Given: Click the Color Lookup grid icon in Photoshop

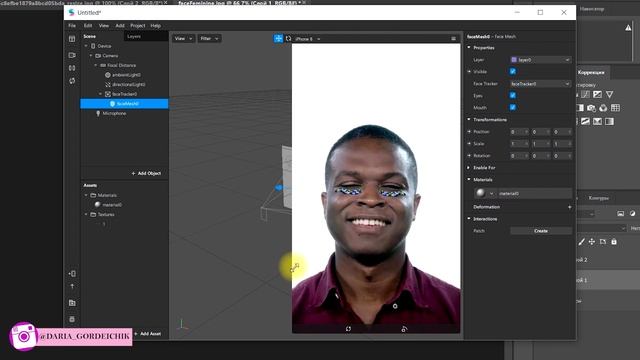Looking at the screenshot, I should pos(616,108).
